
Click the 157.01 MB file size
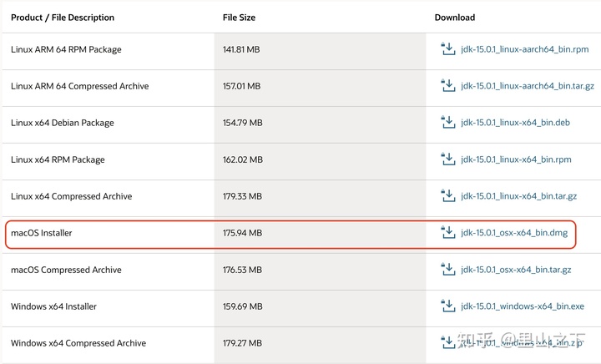(241, 86)
